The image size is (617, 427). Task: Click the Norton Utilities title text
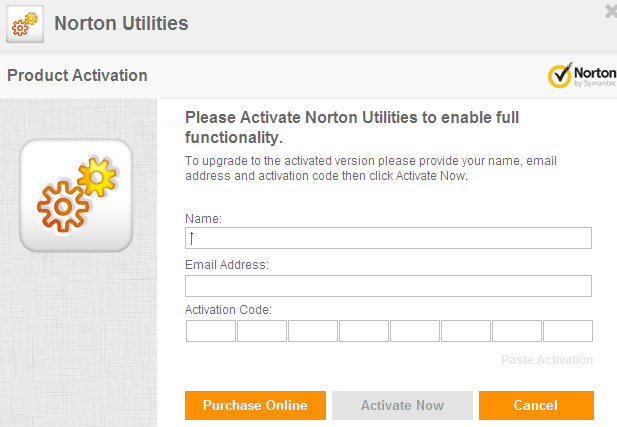121,23
